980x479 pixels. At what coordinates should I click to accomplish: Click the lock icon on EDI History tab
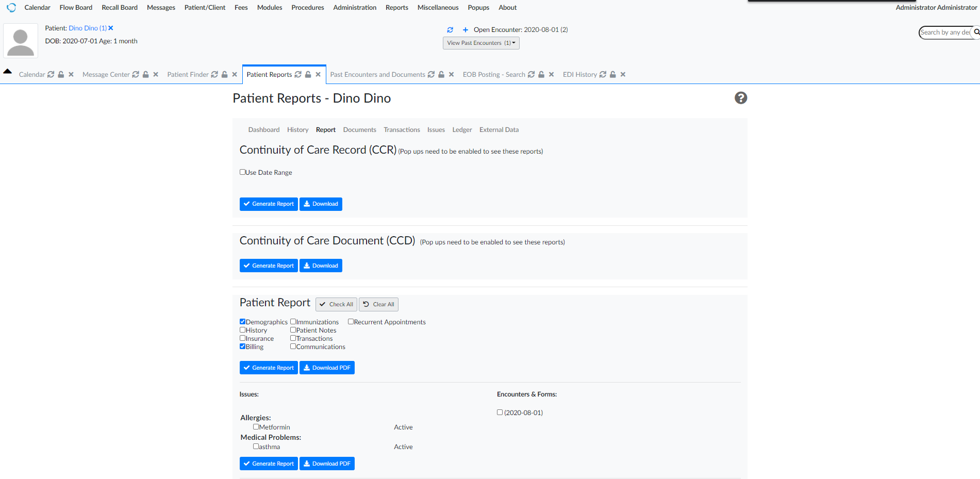612,74
